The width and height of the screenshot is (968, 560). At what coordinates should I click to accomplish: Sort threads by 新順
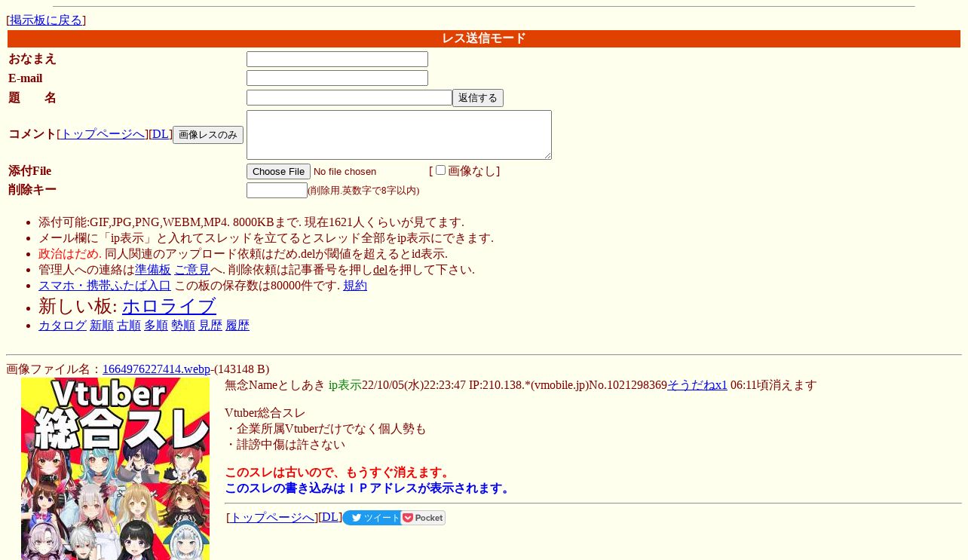102,326
